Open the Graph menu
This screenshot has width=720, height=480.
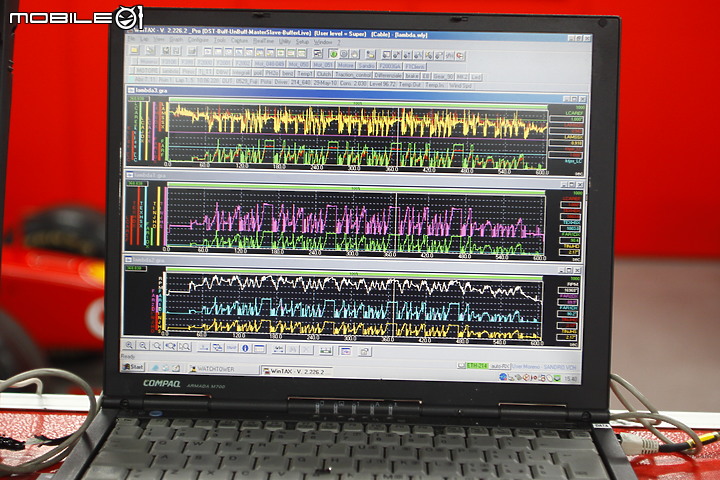(x=176, y=40)
